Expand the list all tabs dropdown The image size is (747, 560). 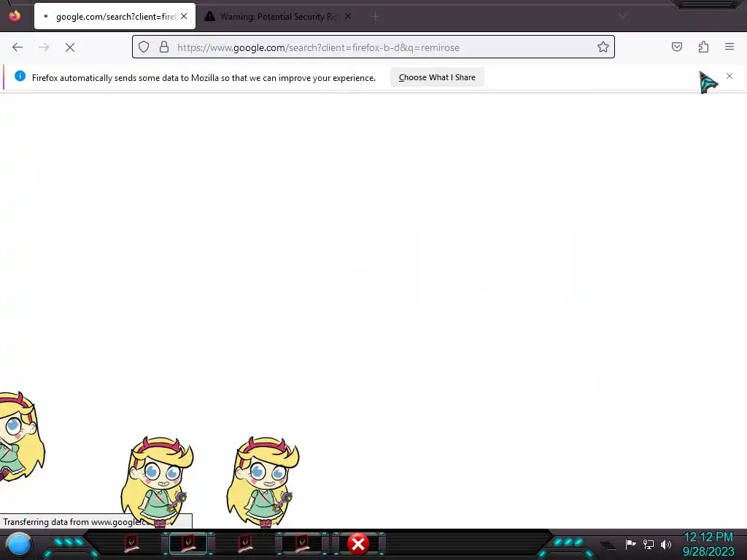(x=622, y=16)
